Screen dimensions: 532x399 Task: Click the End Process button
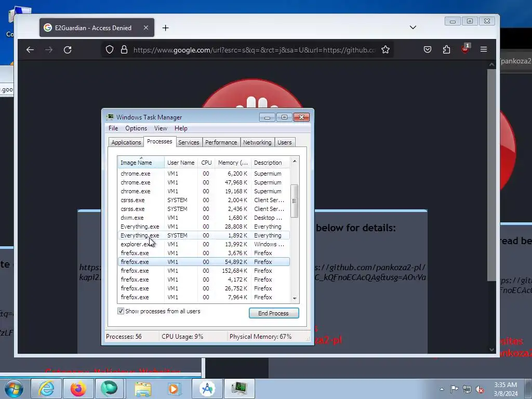[274, 313]
